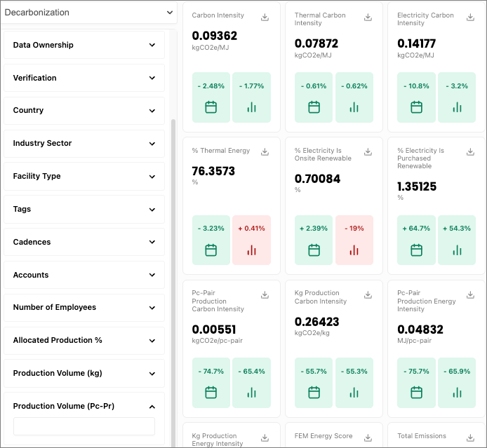Download the Thermal Carbon Intensity card
The width and height of the screenshot is (487, 448).
368,17
